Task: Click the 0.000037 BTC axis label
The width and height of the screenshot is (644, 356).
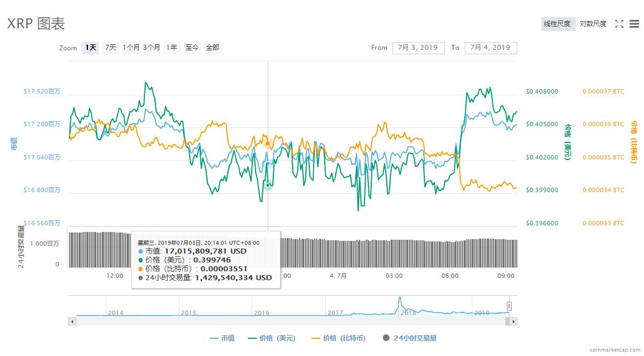Action: point(603,91)
